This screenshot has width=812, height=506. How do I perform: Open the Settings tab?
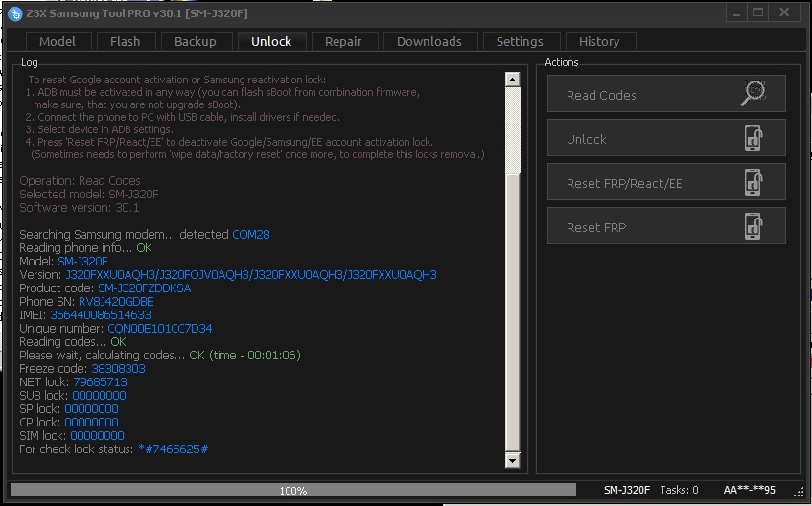520,41
